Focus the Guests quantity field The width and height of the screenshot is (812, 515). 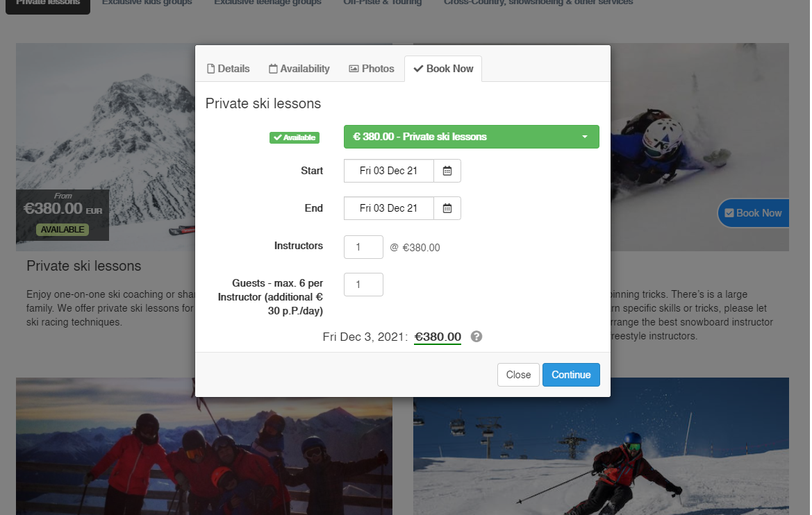(x=363, y=285)
